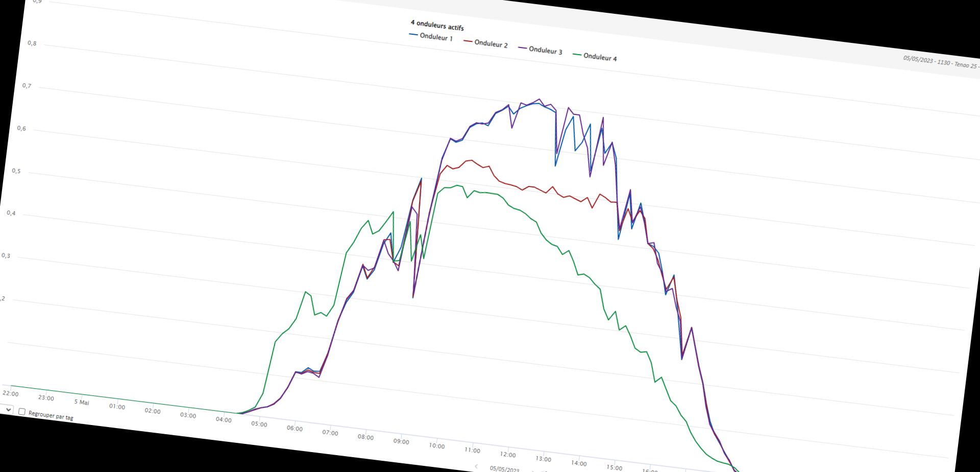
Task: Click the 14:00 x-axis label
Action: pyautogui.click(x=579, y=463)
